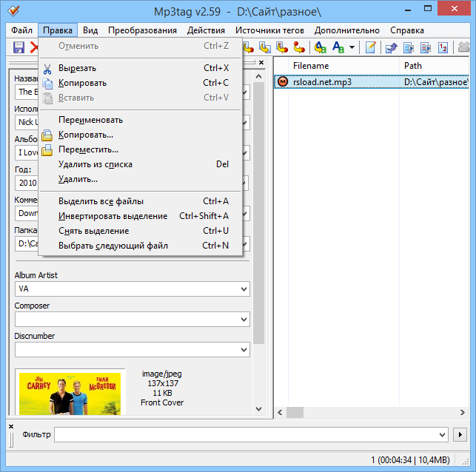This screenshot has width=476, height=472.
Task: Click the file list horizontal scroll right arrow
Action: pyautogui.click(x=463, y=413)
